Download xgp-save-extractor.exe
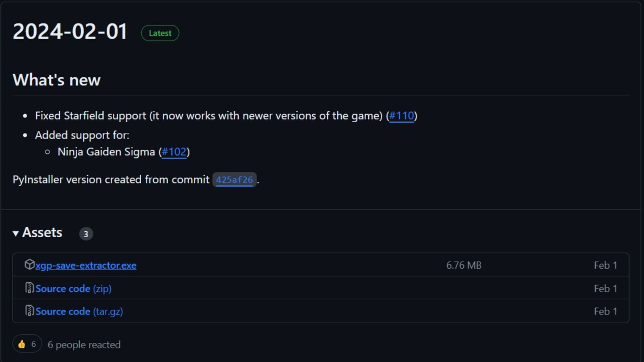This screenshot has width=644, height=362. [85, 265]
